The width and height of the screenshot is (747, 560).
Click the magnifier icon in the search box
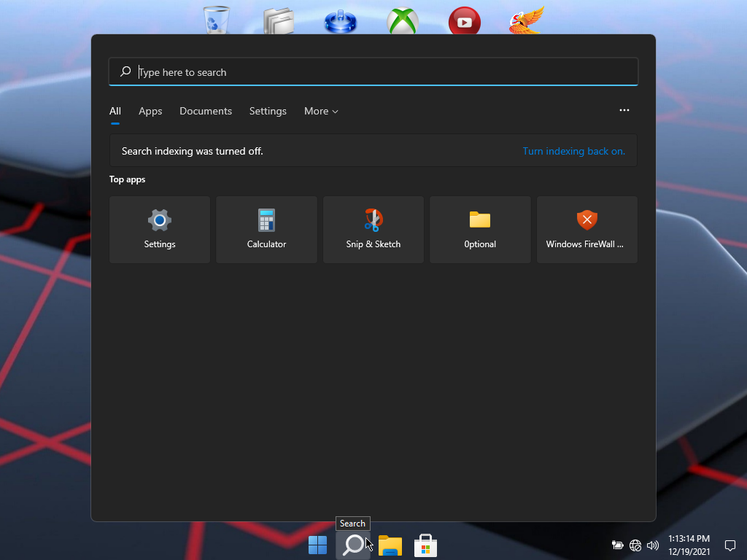coord(125,72)
